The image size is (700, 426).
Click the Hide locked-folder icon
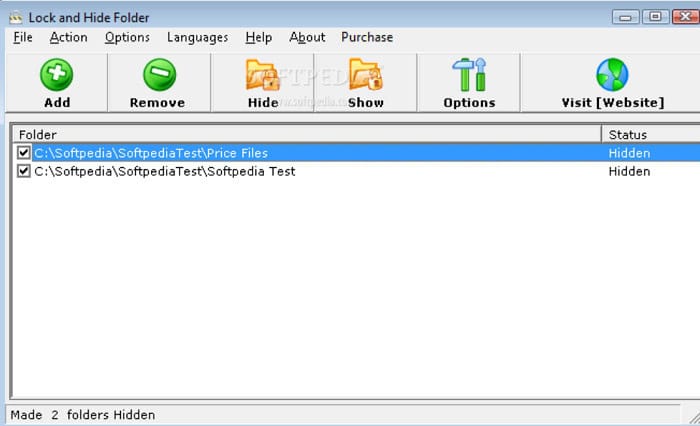[x=263, y=75]
